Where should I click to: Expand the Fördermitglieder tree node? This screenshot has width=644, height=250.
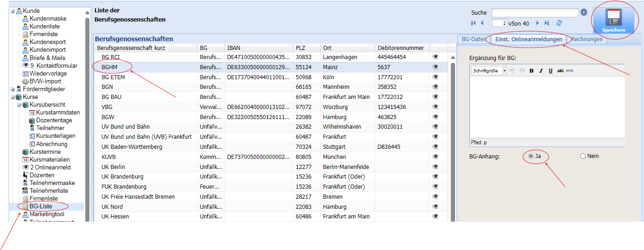13,89
